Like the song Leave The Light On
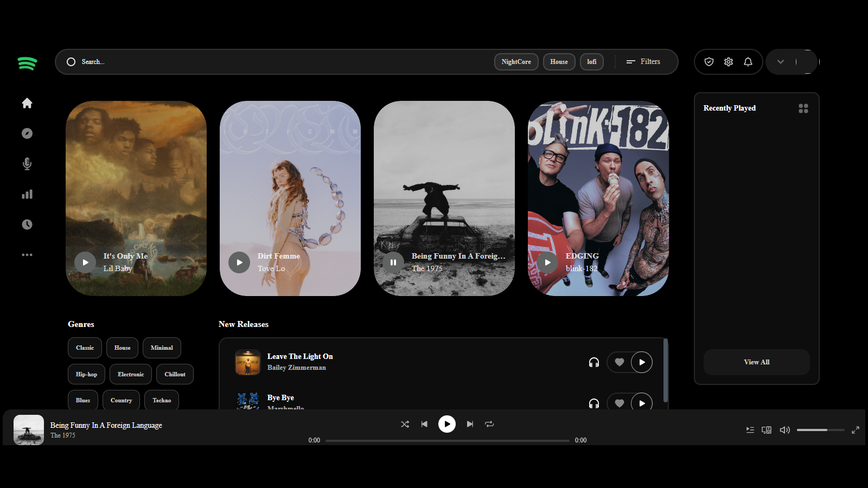The image size is (868, 488). click(x=619, y=362)
